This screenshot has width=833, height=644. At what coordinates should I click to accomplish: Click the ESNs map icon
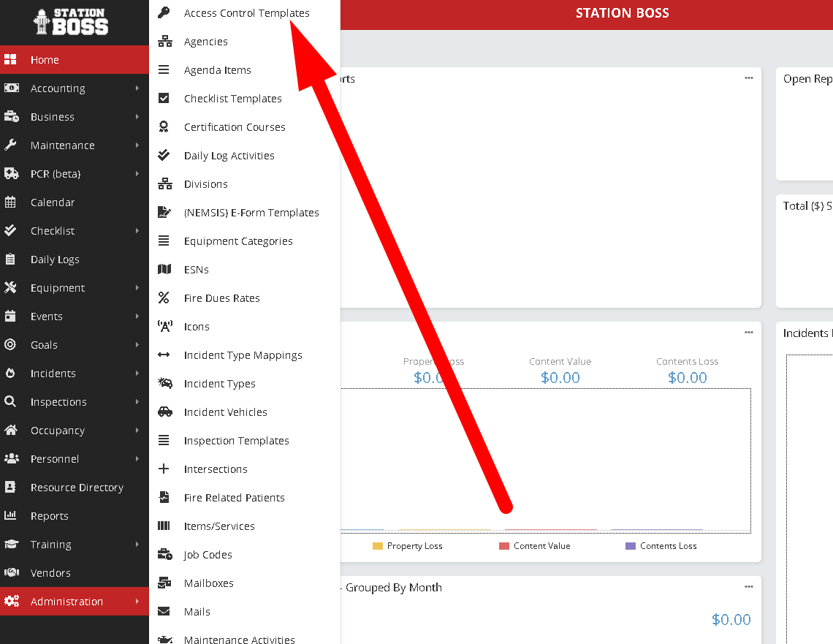click(x=164, y=270)
